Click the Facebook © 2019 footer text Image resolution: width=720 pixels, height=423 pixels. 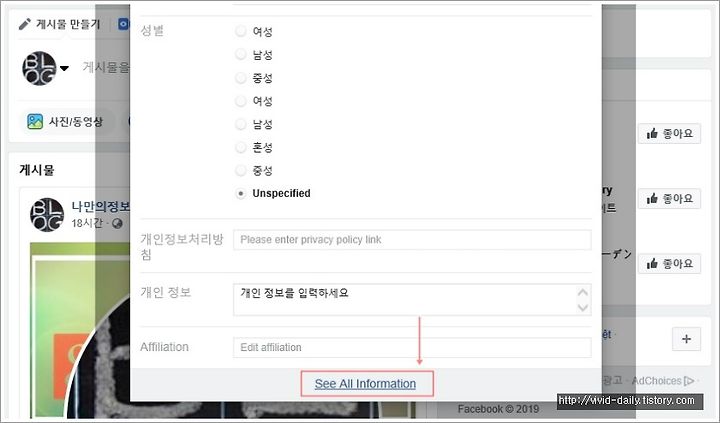pyautogui.click(x=498, y=409)
